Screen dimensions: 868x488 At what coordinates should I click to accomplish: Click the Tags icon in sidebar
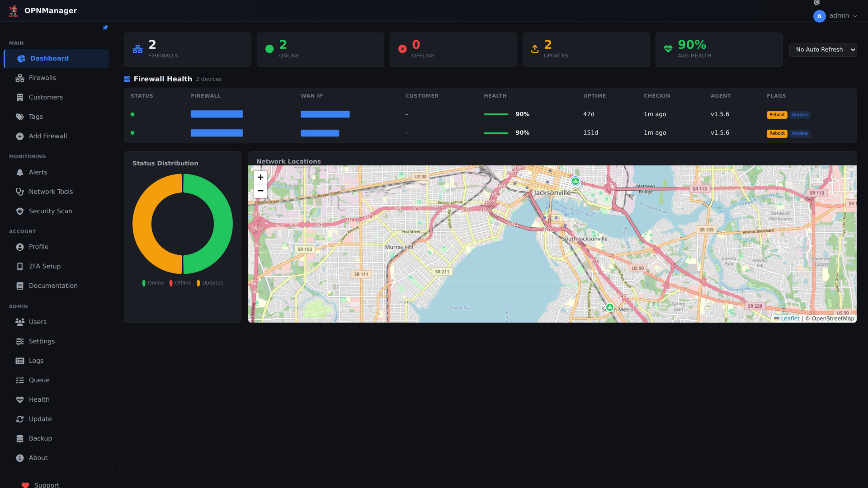pos(20,117)
